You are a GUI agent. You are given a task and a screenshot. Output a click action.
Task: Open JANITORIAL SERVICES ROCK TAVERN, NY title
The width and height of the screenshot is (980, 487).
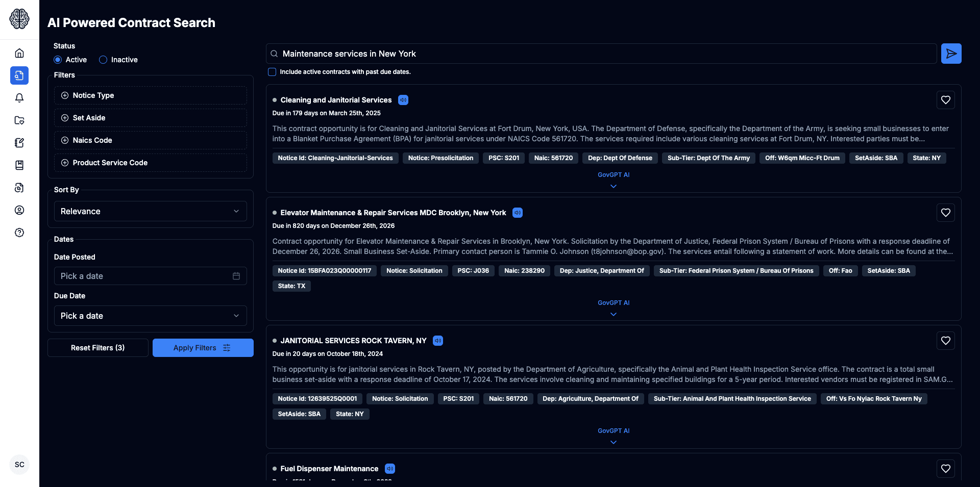coord(353,341)
